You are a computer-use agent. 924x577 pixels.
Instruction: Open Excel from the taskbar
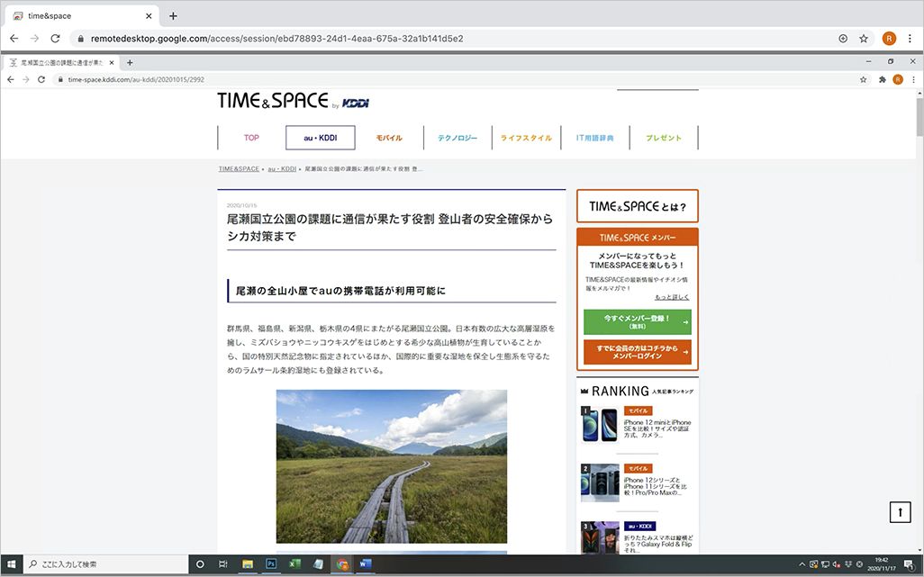294,564
